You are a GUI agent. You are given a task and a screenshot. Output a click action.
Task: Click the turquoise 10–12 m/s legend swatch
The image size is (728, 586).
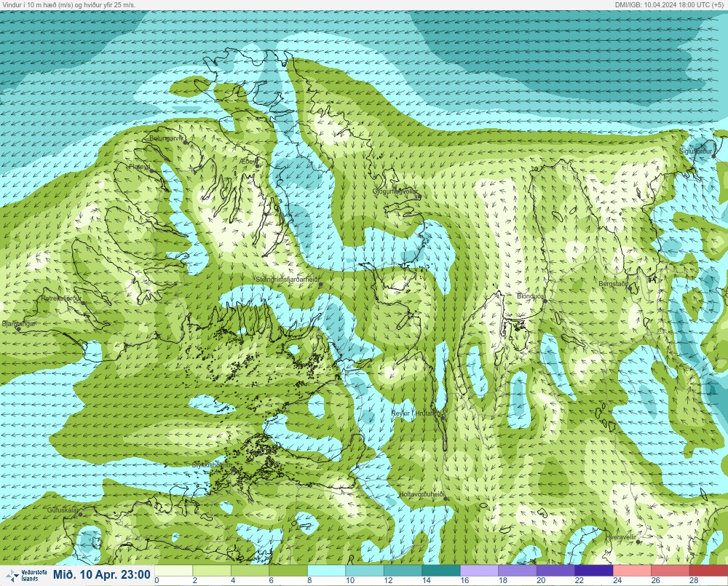click(x=365, y=570)
